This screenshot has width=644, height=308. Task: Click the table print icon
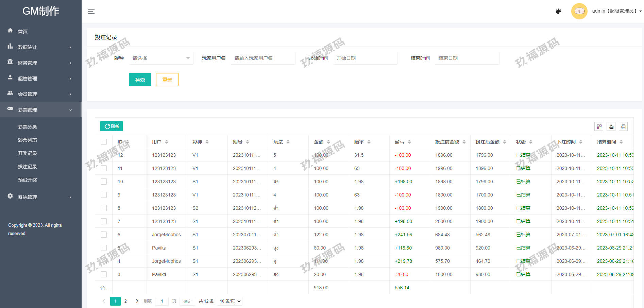coord(623,127)
